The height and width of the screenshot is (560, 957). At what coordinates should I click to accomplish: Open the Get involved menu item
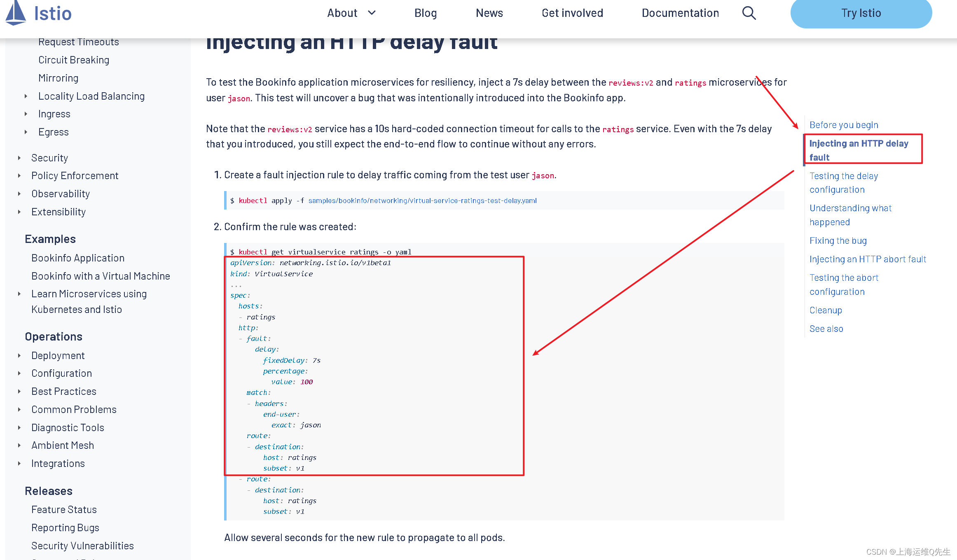tap(572, 13)
